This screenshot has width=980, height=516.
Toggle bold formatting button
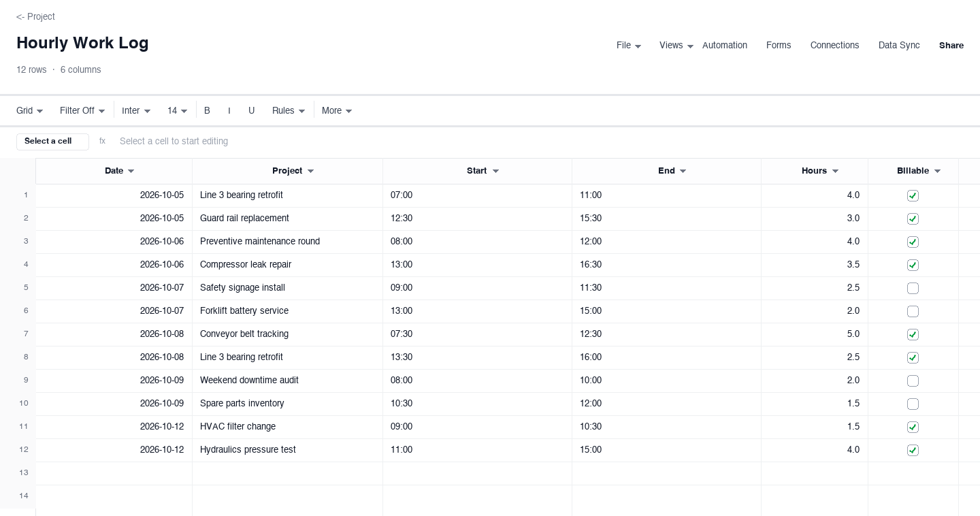pos(208,111)
